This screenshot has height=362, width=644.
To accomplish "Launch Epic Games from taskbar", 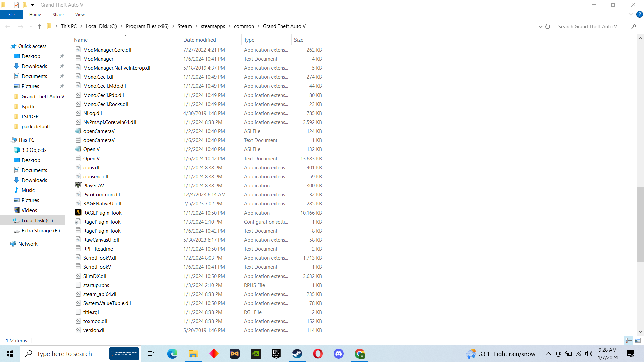I will (x=276, y=354).
